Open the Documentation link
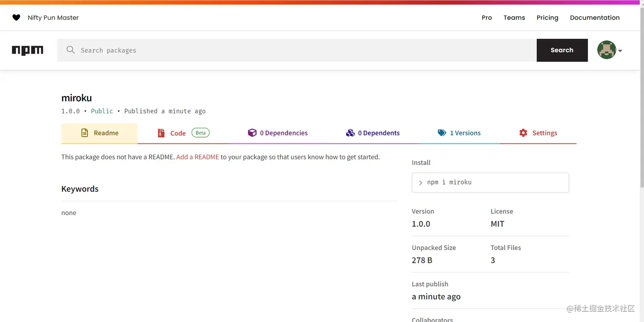This screenshot has width=644, height=322. [595, 17]
